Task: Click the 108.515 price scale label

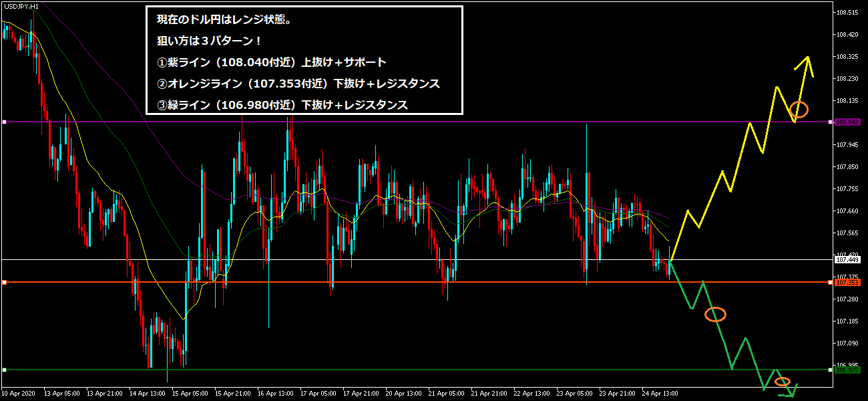Action: pyautogui.click(x=849, y=12)
